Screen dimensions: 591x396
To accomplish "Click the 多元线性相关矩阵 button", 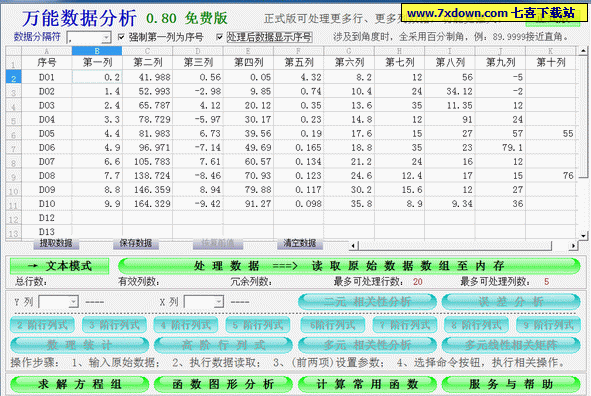I will pyautogui.click(x=511, y=345).
